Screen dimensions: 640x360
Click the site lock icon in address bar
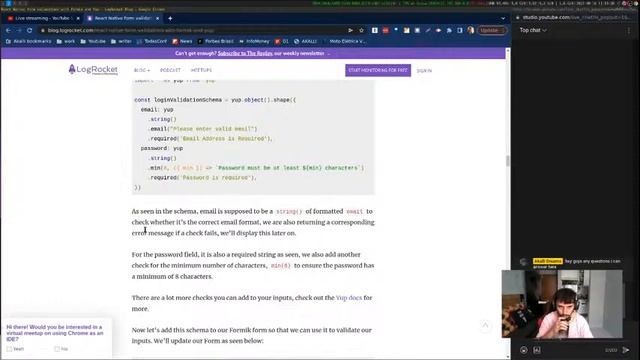click(42, 30)
